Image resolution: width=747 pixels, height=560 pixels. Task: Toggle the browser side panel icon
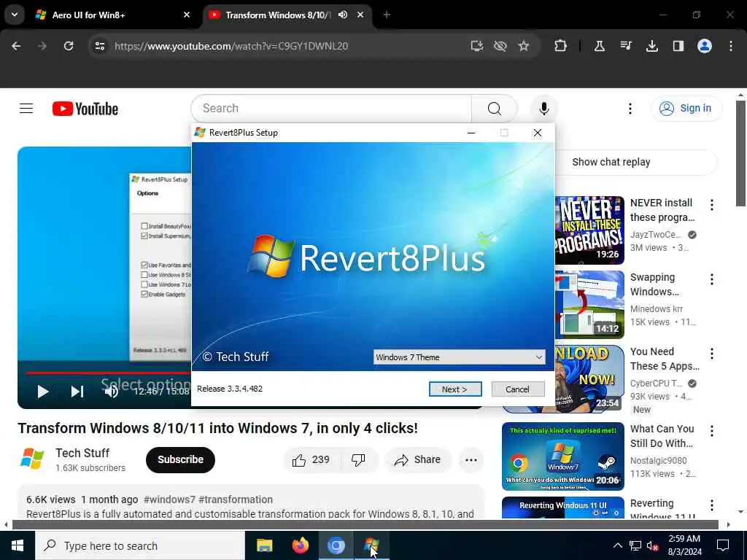[678, 46]
